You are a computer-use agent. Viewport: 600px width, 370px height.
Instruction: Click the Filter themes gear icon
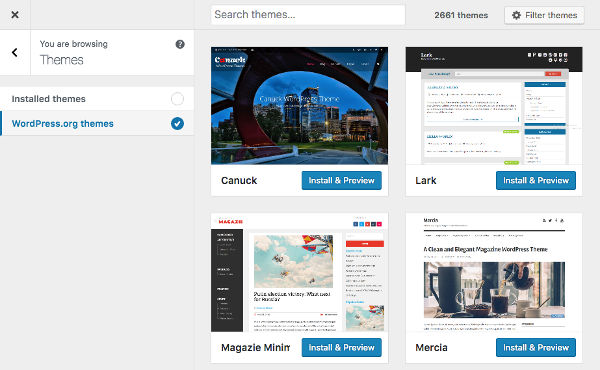pyautogui.click(x=516, y=15)
